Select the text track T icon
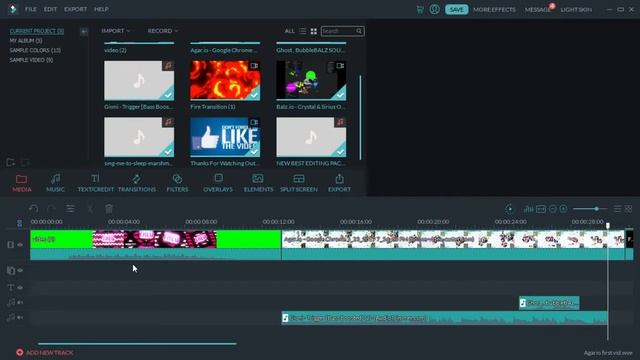The image size is (640, 360). pyautogui.click(x=11, y=287)
